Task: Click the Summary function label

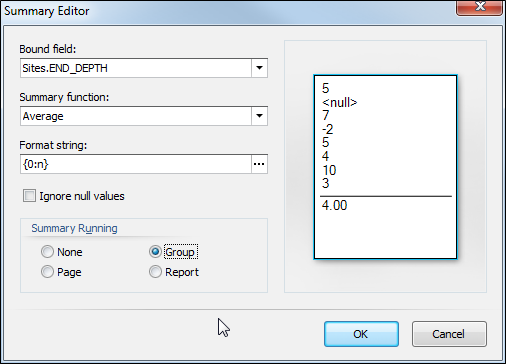Action: pos(64,97)
